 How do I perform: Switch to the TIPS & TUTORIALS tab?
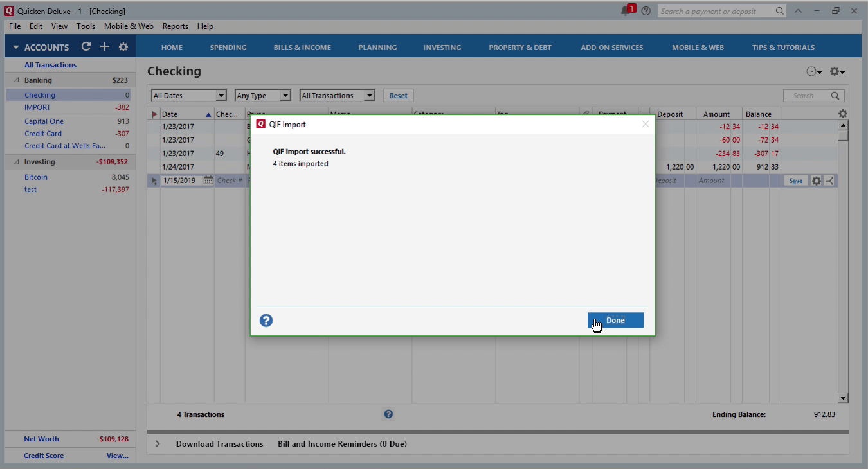[783, 48]
